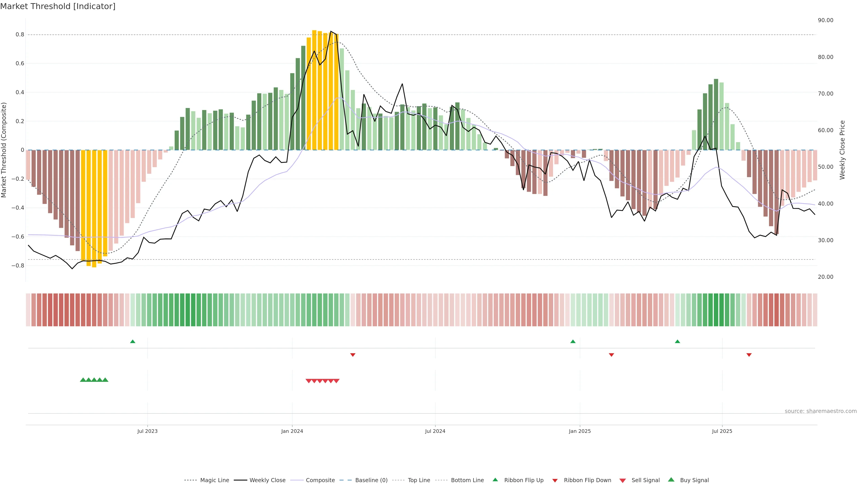Toggle the Composite legend entry
The width and height of the screenshot is (868, 488).
(320, 480)
